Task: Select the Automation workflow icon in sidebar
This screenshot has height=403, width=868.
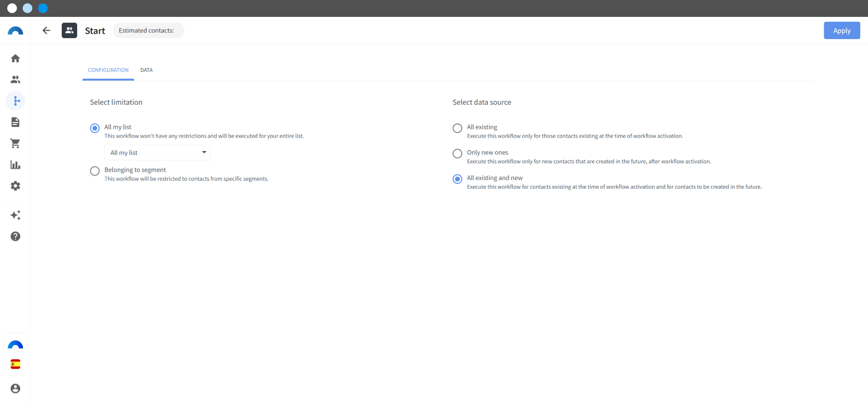Action: pyautogui.click(x=15, y=101)
